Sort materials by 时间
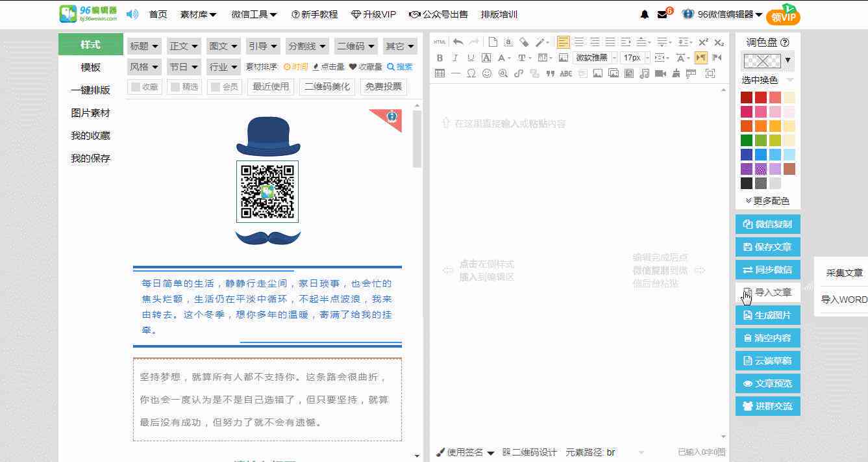The width and height of the screenshot is (868, 462). point(295,66)
